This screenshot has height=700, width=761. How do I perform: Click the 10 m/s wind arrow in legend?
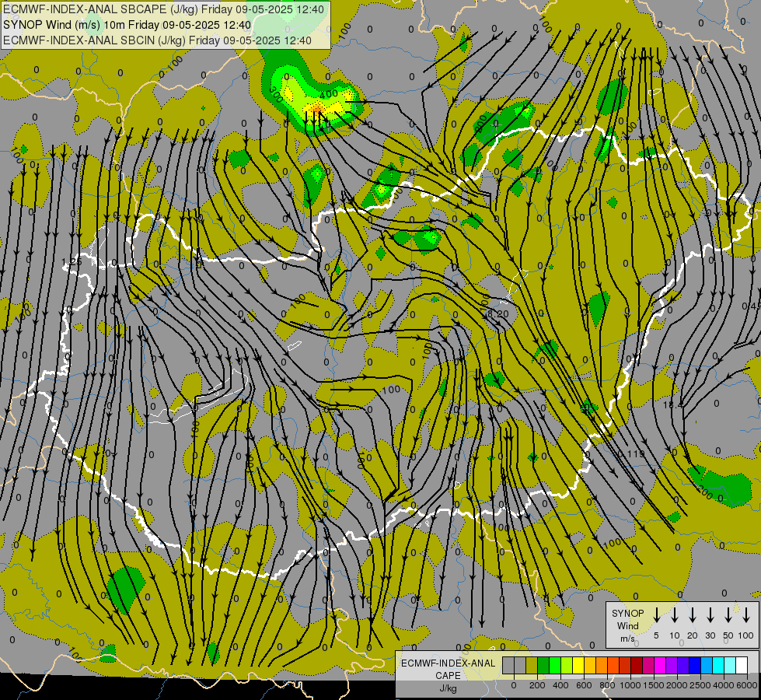click(x=675, y=615)
